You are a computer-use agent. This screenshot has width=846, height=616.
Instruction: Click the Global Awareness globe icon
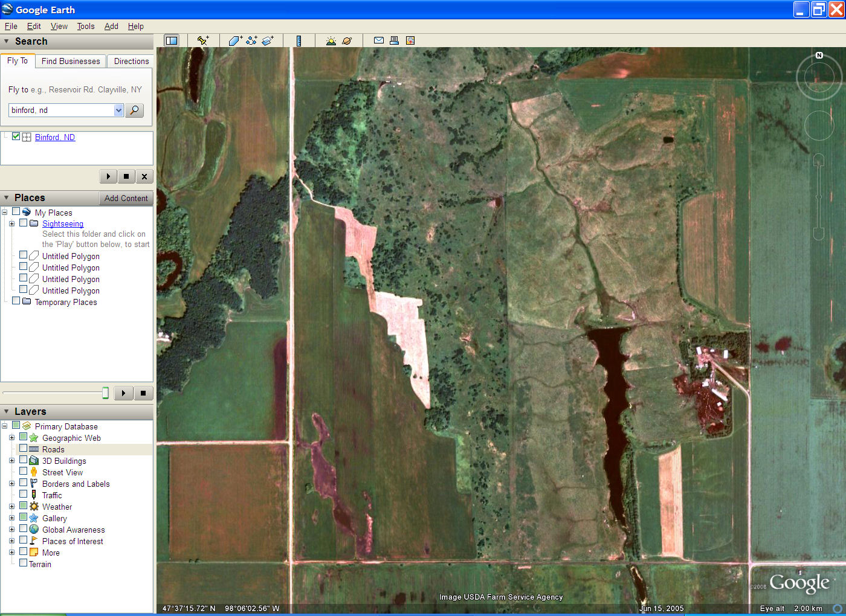(34, 530)
